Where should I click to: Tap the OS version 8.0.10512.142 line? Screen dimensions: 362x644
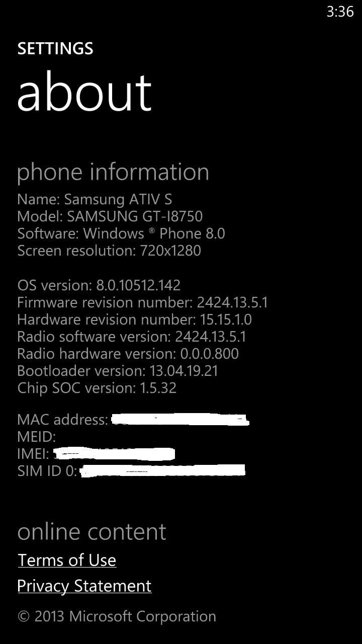pyautogui.click(x=99, y=286)
